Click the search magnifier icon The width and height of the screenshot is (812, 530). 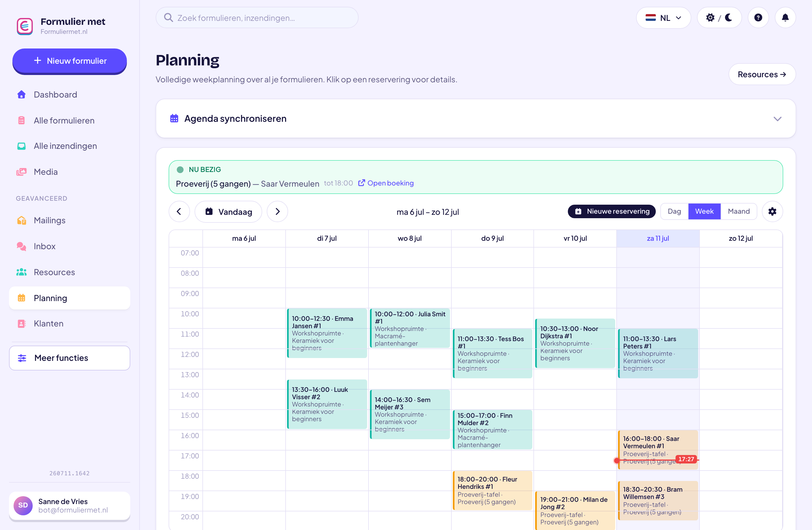click(x=169, y=18)
